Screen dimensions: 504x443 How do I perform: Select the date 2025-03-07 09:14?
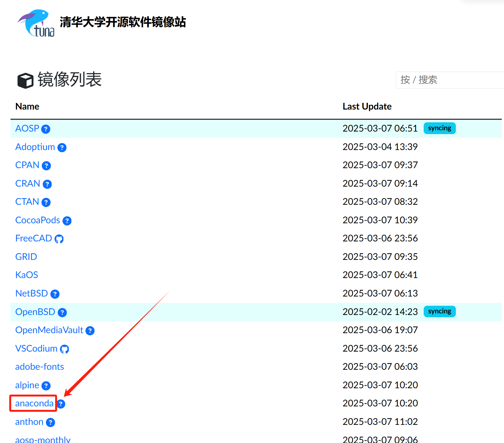pos(380,183)
